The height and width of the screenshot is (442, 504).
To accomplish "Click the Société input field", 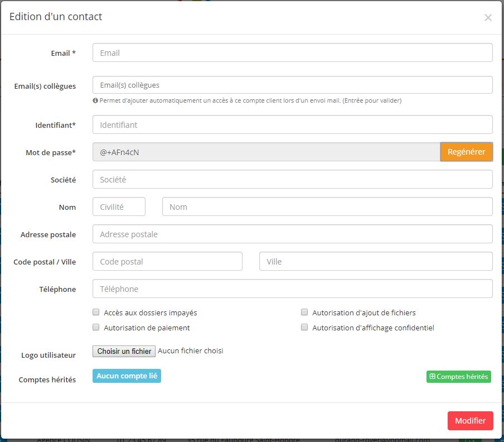I will pyautogui.click(x=292, y=180).
